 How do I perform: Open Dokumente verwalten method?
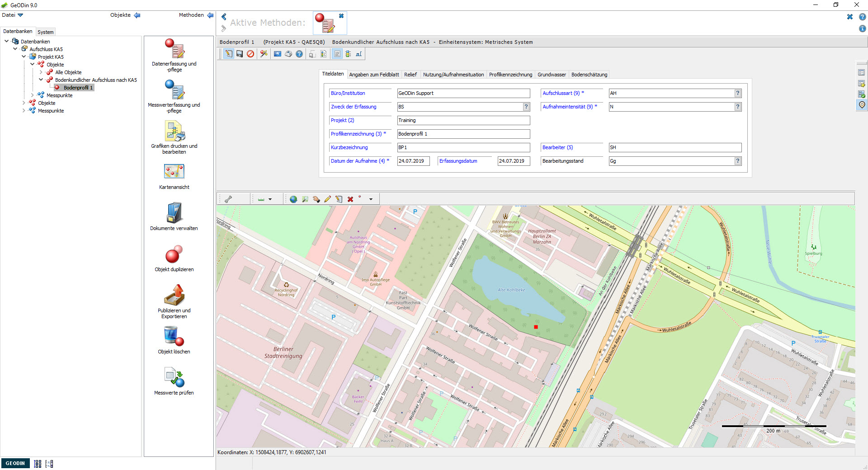[174, 217]
